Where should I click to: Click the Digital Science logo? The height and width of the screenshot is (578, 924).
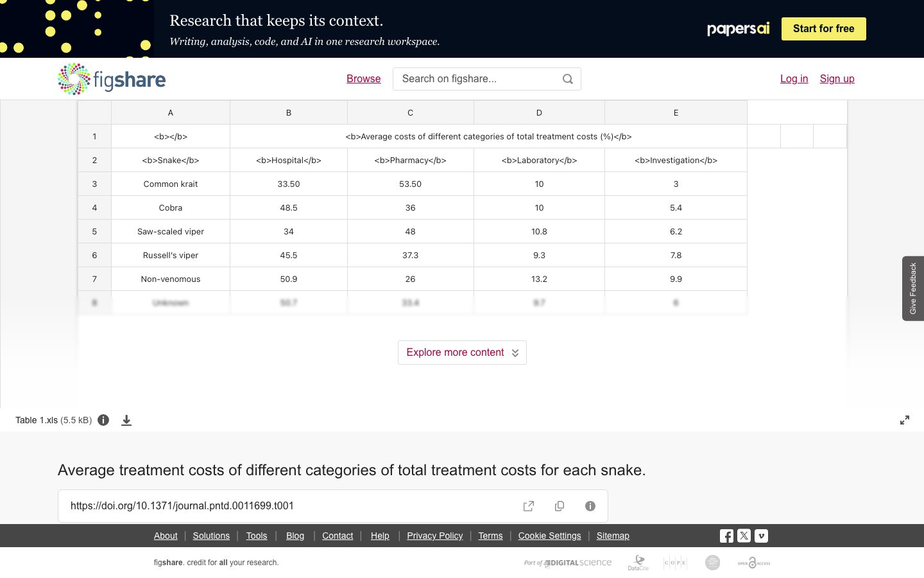click(568, 563)
